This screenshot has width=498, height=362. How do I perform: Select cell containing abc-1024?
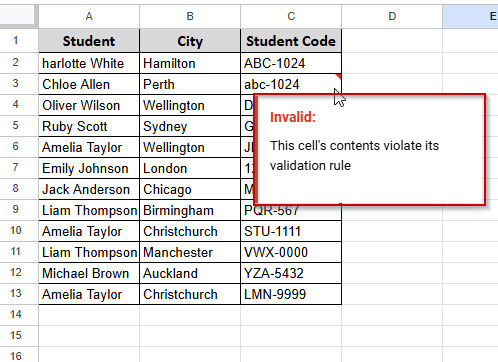pos(291,84)
